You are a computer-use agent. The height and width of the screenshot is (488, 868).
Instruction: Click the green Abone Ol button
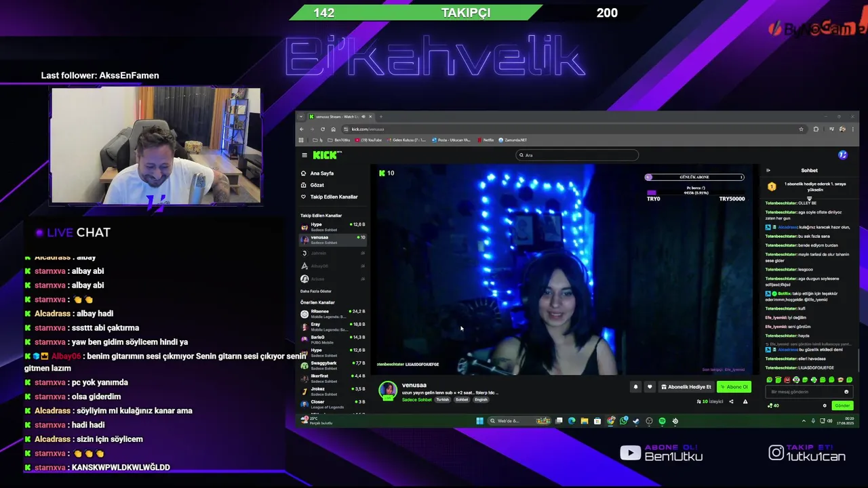pyautogui.click(x=734, y=387)
